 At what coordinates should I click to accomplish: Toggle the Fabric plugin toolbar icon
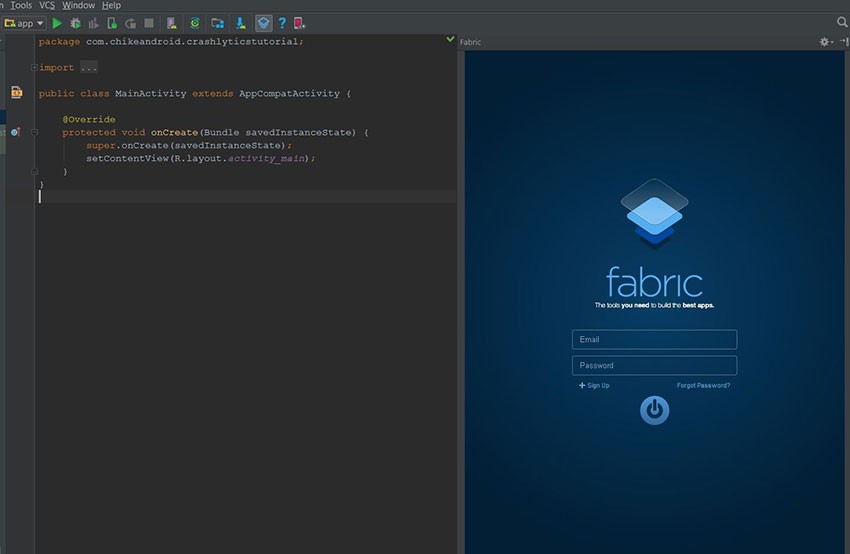pyautogui.click(x=263, y=23)
